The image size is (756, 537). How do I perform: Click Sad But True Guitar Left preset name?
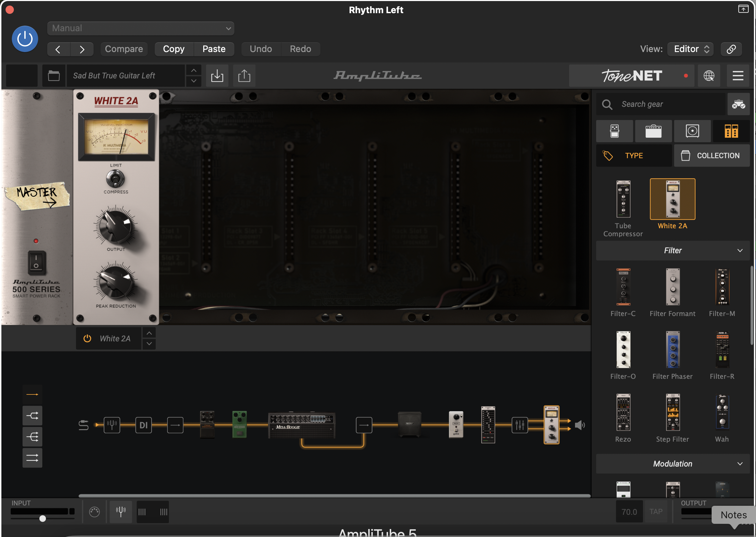coord(126,76)
